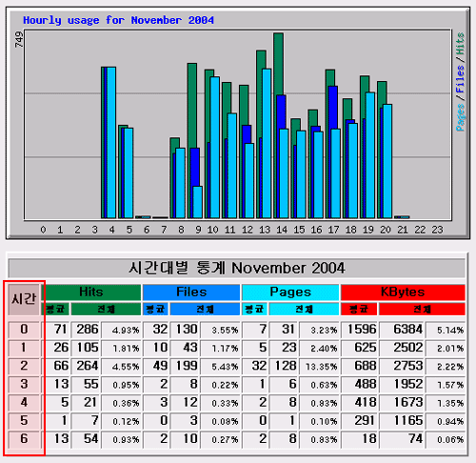476x463 pixels.
Task: Click the 749 y-axis maximum label
Action: (19, 39)
